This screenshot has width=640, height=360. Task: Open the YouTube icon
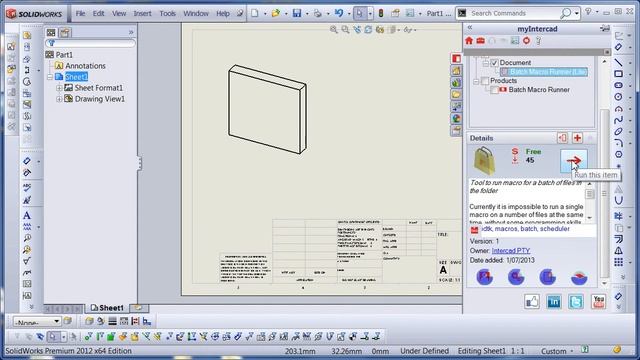point(598,302)
